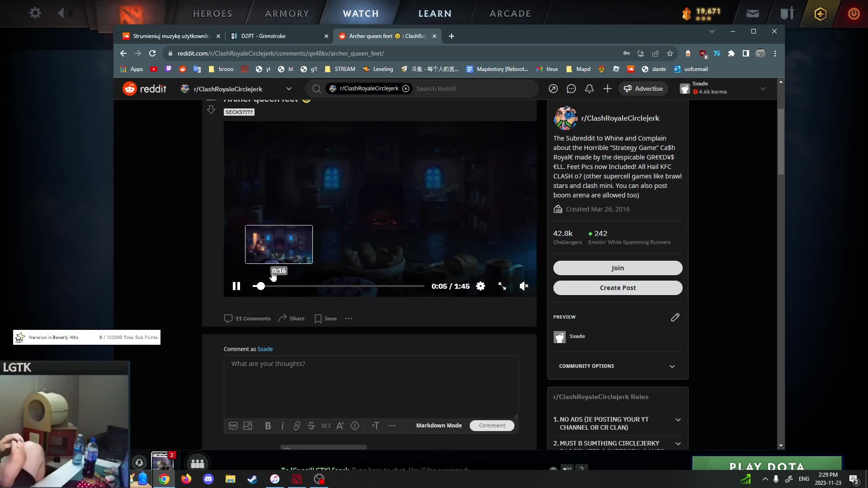
Task: Open Reddit chat icon
Action: click(x=571, y=89)
